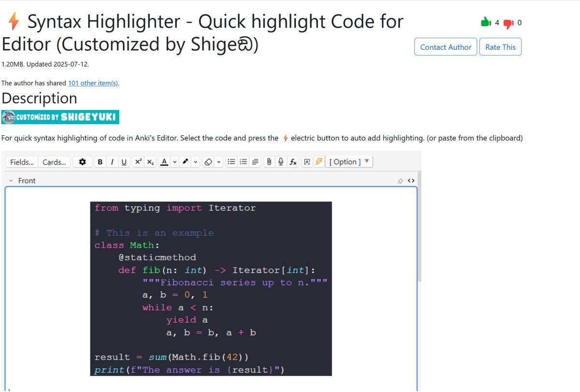
Task: Toggle italic formatting
Action: coord(112,162)
